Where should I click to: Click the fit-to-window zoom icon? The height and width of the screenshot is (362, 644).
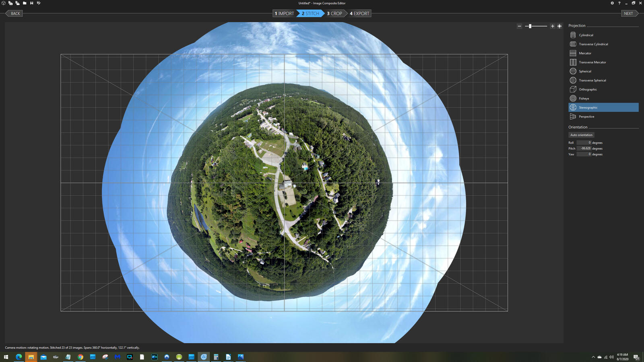[x=559, y=26]
